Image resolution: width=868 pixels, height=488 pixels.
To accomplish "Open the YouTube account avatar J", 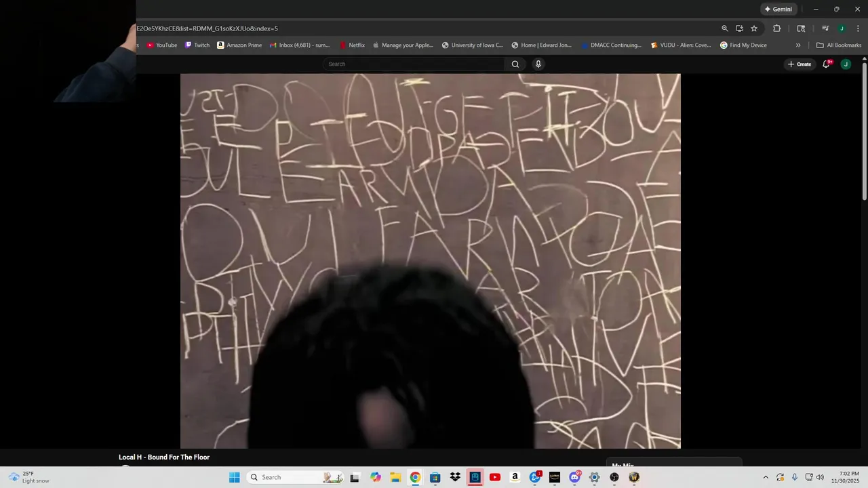I will (x=846, y=64).
